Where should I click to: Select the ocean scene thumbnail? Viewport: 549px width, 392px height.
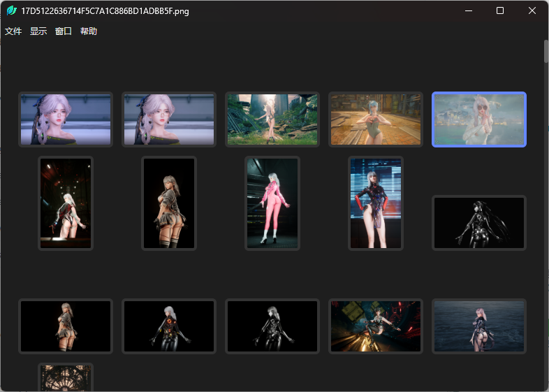[479, 326]
